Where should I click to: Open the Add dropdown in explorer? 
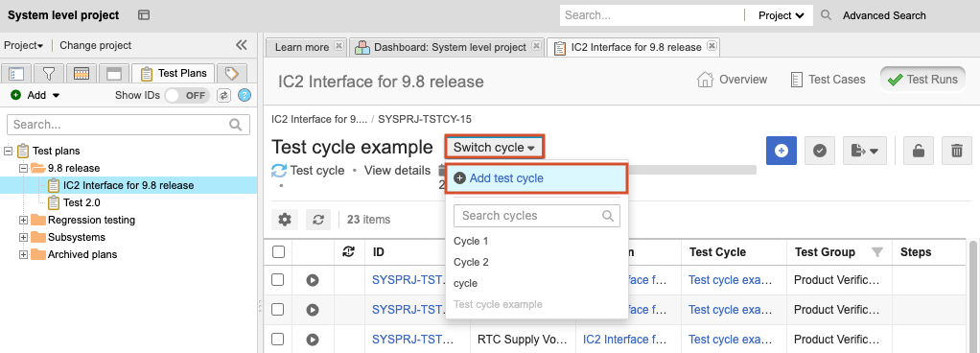click(x=35, y=96)
